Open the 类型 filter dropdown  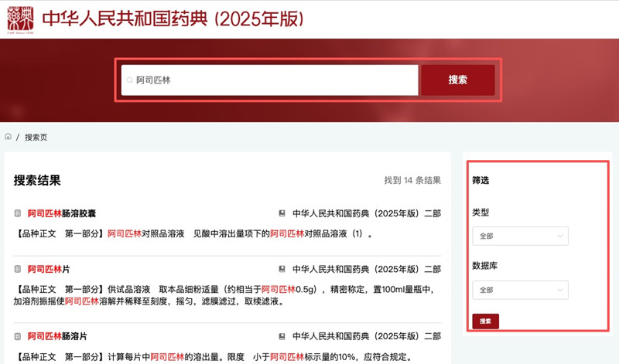click(x=520, y=236)
